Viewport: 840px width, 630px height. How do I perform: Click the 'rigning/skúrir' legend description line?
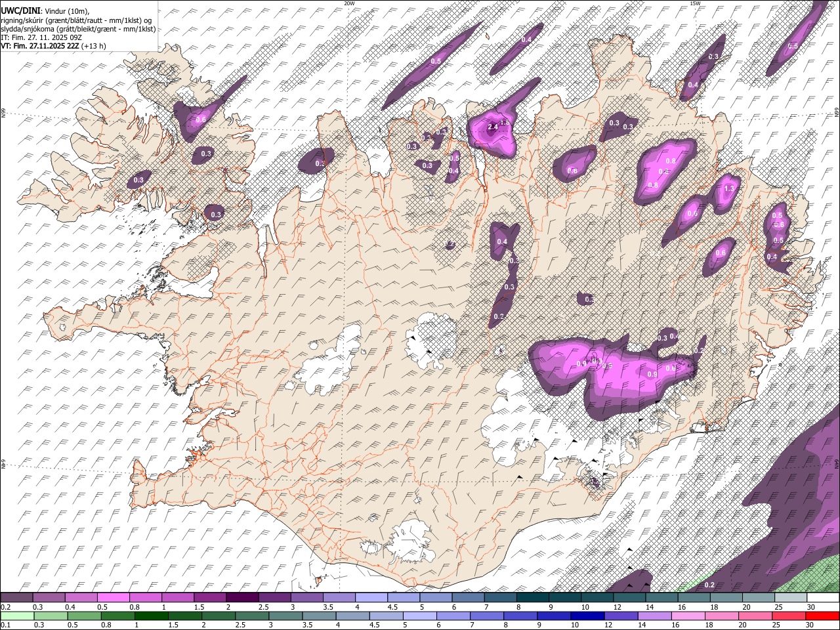click(x=76, y=20)
